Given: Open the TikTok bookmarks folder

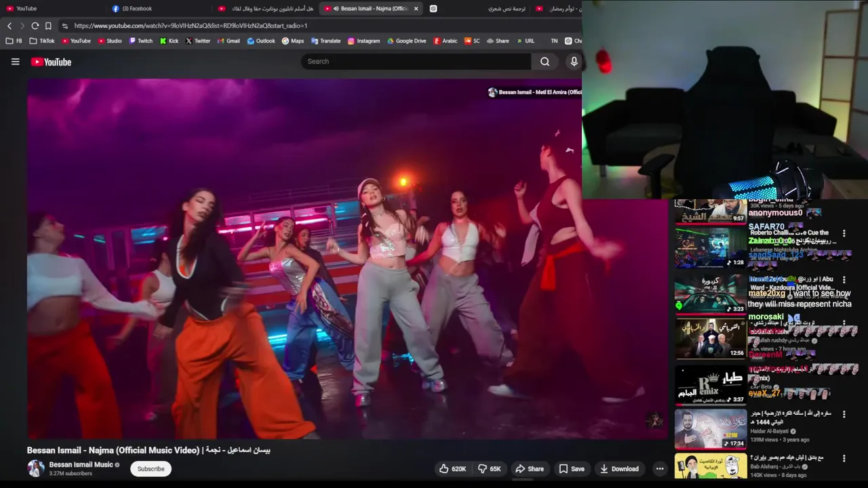Looking at the screenshot, I should point(42,41).
